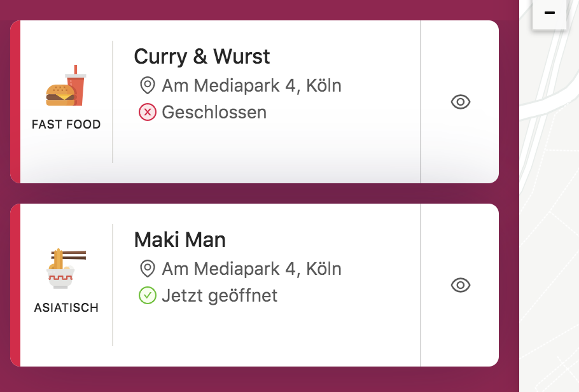Click the green open checkmark status icon
This screenshot has height=392, width=579.
pyautogui.click(x=148, y=296)
